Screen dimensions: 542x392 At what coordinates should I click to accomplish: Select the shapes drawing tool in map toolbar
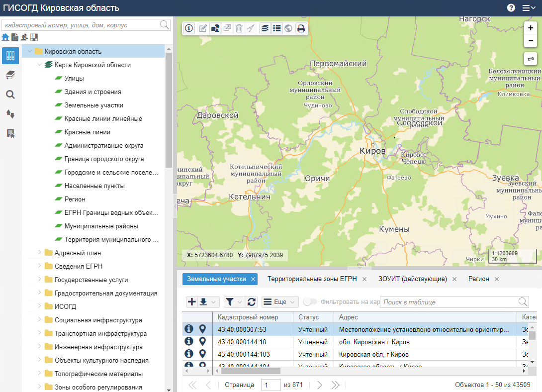tap(215, 28)
